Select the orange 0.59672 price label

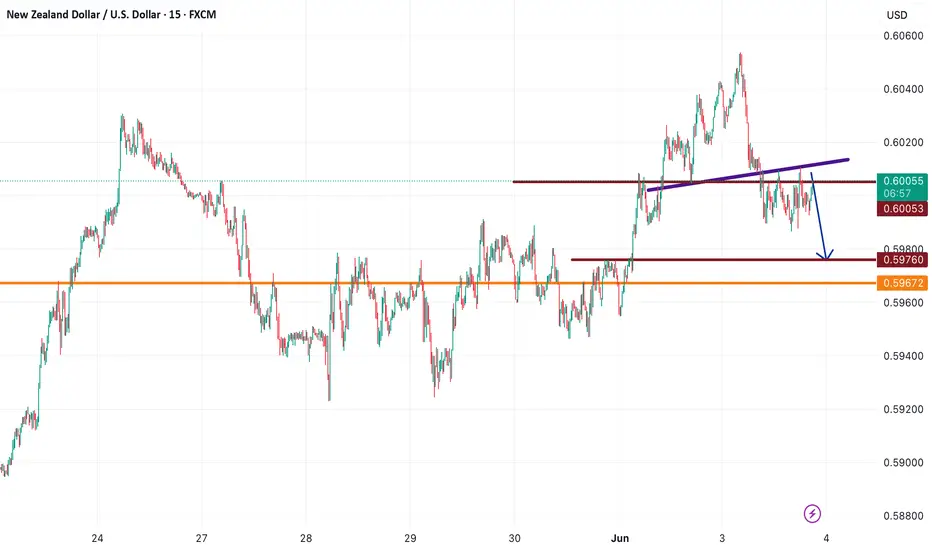pyautogui.click(x=902, y=283)
